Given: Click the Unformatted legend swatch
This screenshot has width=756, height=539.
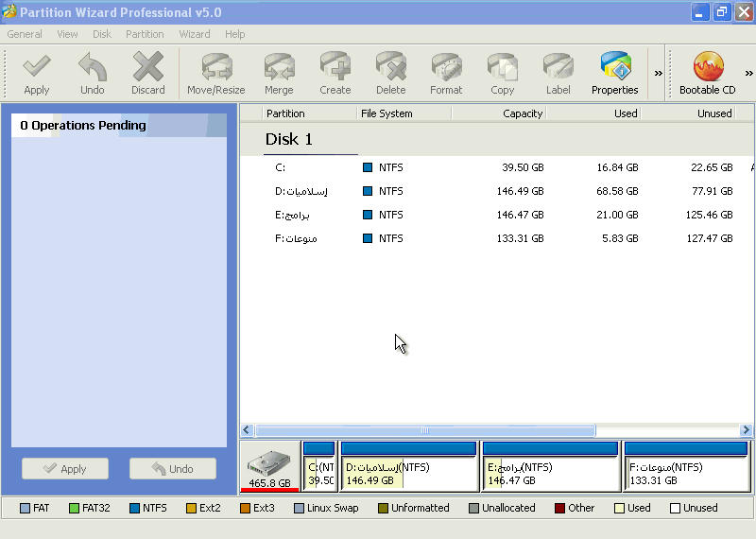Looking at the screenshot, I should pyautogui.click(x=383, y=508).
